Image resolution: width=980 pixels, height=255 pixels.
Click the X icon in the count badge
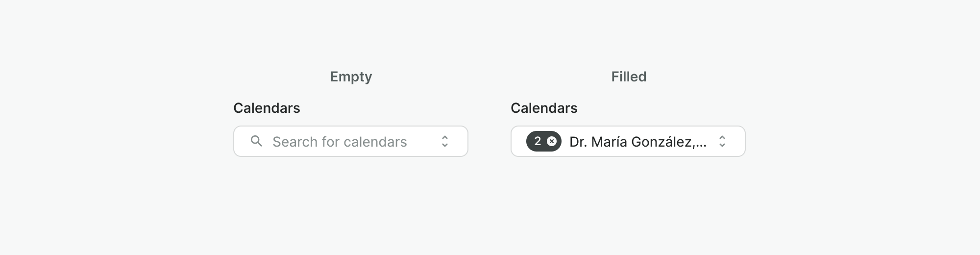552,141
